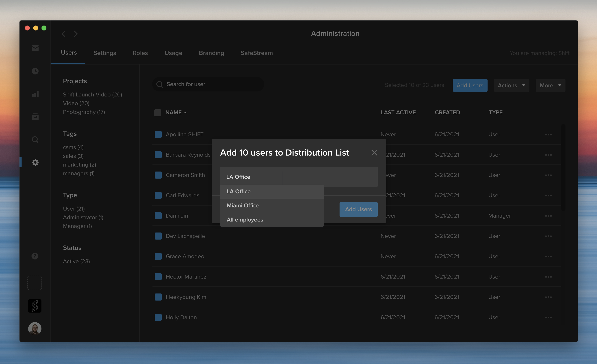Open the SafeStream tab
The height and width of the screenshot is (364, 597).
(256, 53)
